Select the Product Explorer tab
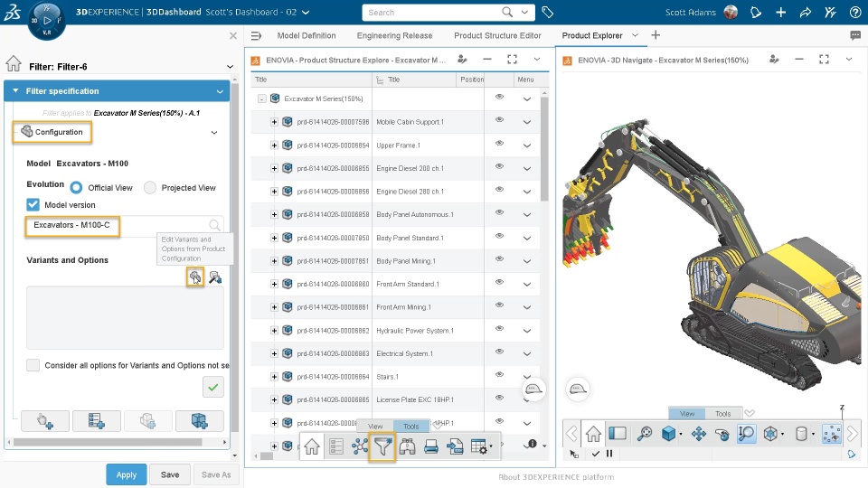 591,35
